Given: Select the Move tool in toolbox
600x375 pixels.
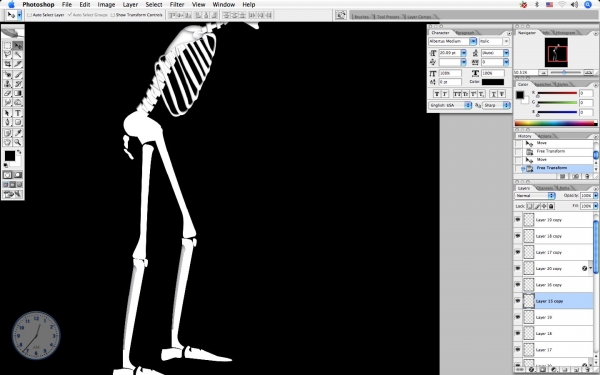Looking at the screenshot, I should (x=18, y=46).
